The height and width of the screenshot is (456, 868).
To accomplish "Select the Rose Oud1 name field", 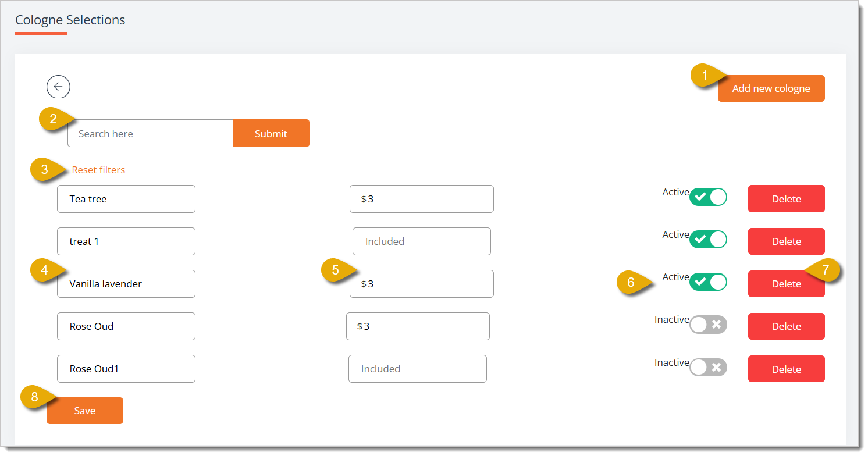I will click(126, 369).
